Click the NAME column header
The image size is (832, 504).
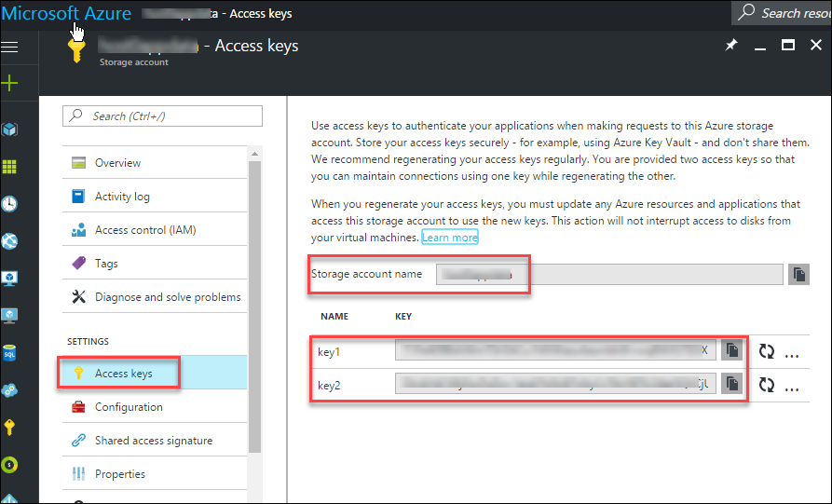pos(334,316)
